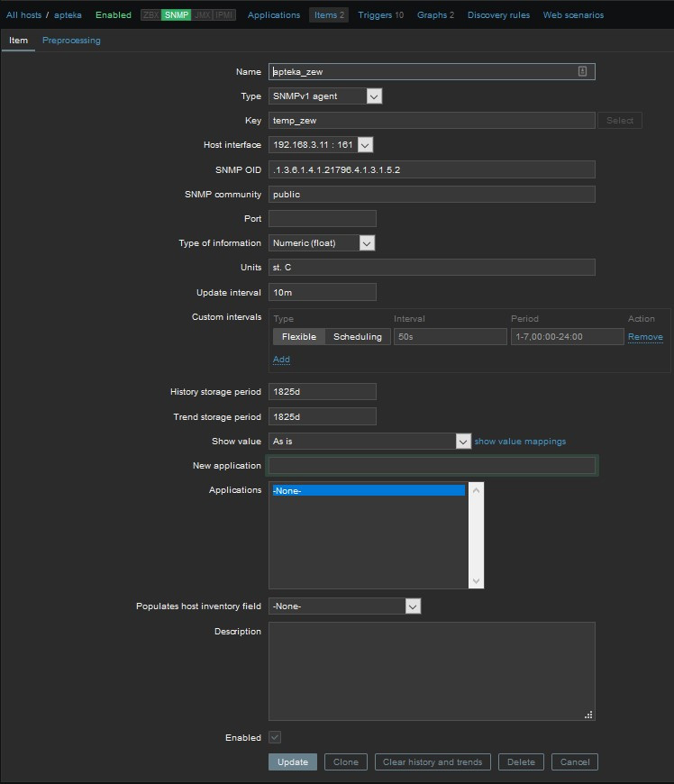Open the Triggers section

point(380,15)
